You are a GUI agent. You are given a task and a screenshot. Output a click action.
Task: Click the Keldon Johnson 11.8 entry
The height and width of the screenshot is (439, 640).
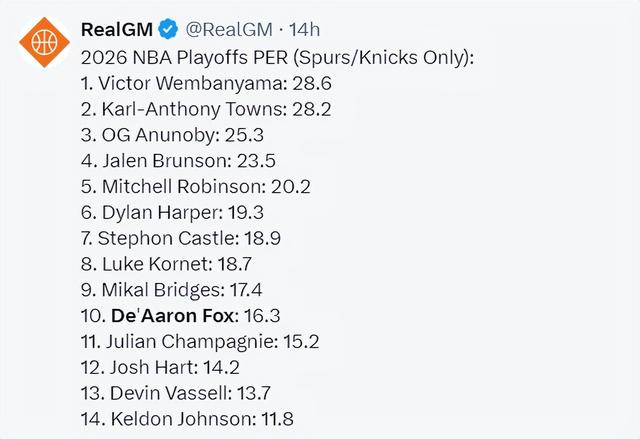(187, 419)
